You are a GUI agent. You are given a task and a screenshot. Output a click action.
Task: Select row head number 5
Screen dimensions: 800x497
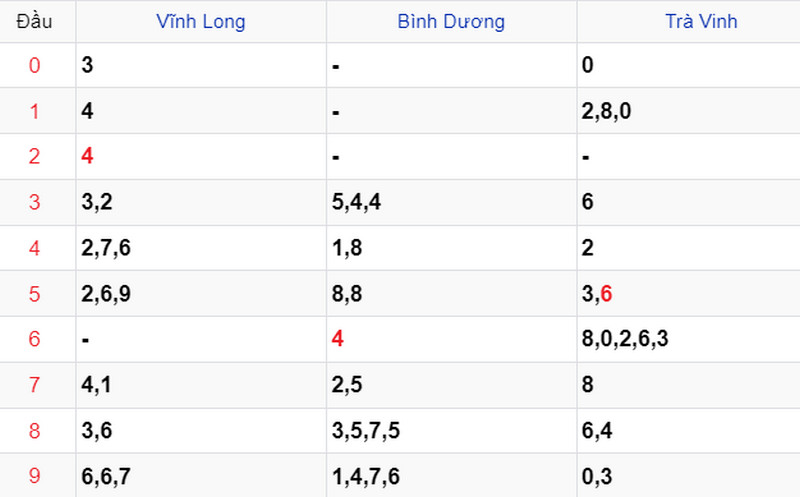pyautogui.click(x=35, y=294)
